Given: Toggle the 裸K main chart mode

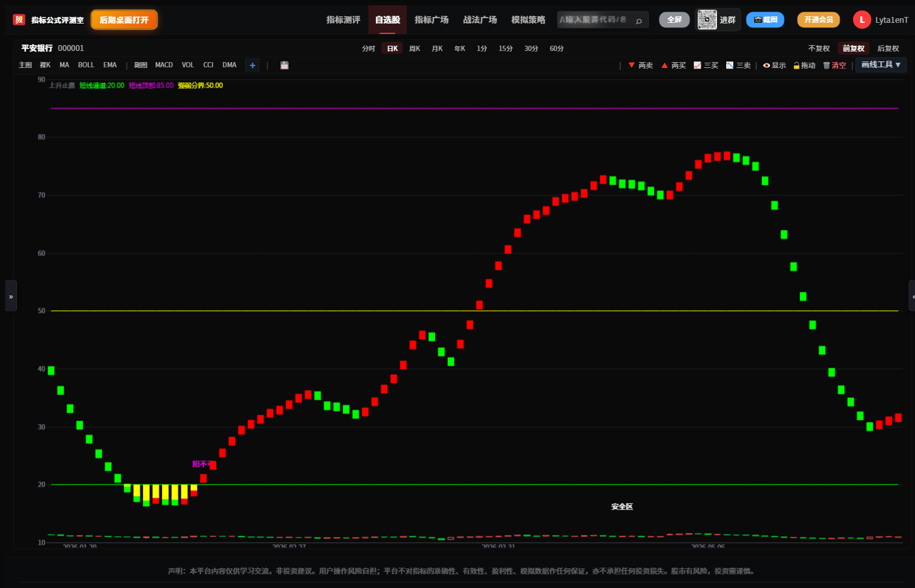Looking at the screenshot, I should pos(45,65).
